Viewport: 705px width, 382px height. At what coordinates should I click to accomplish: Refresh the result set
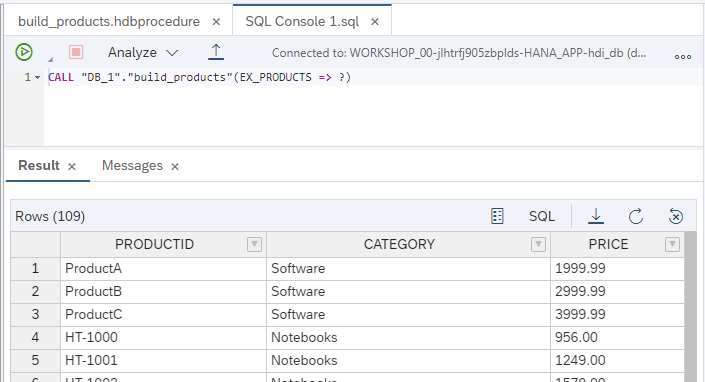point(636,216)
